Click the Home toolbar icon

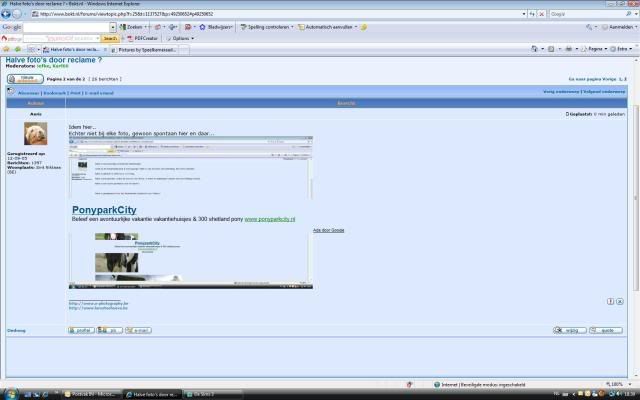pyautogui.click(x=534, y=49)
